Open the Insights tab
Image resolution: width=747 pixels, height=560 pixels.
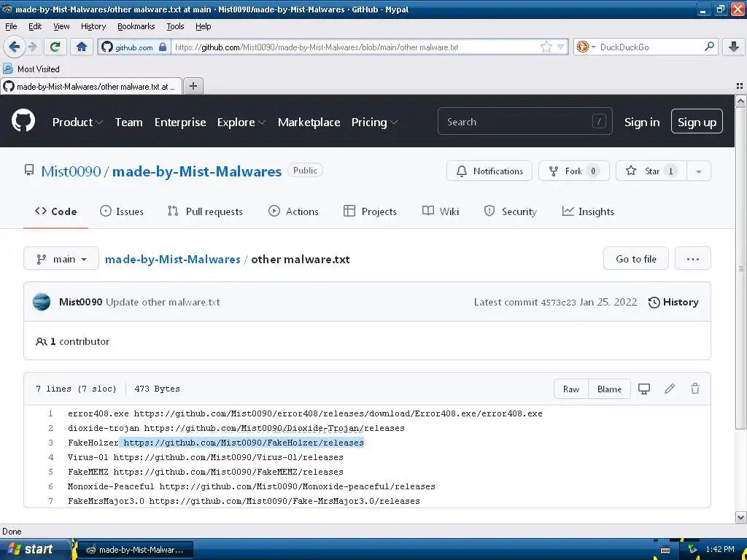588,211
